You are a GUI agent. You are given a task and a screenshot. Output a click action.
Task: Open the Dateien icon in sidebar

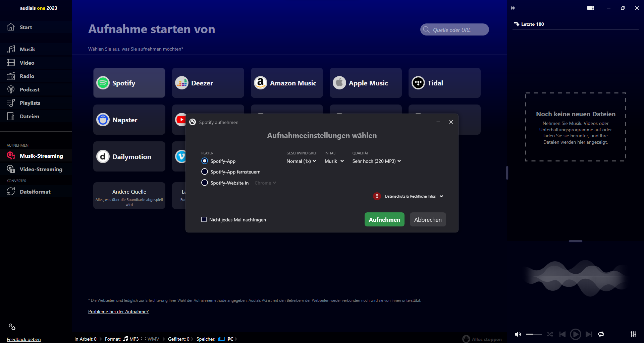tap(11, 116)
